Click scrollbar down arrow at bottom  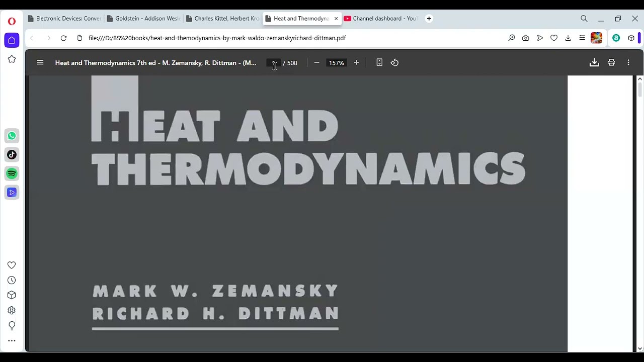640,348
